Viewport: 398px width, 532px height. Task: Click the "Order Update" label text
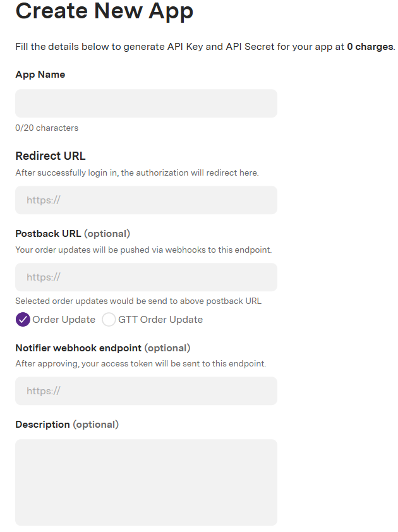click(x=64, y=320)
